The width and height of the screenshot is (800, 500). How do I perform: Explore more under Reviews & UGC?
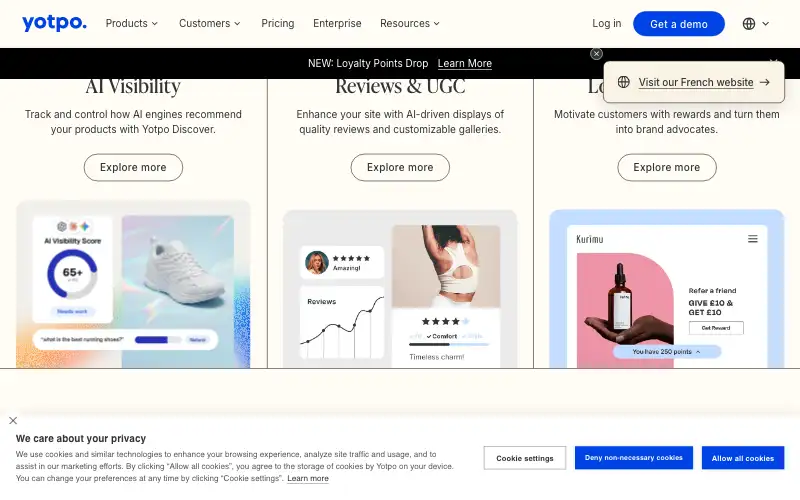click(x=400, y=167)
